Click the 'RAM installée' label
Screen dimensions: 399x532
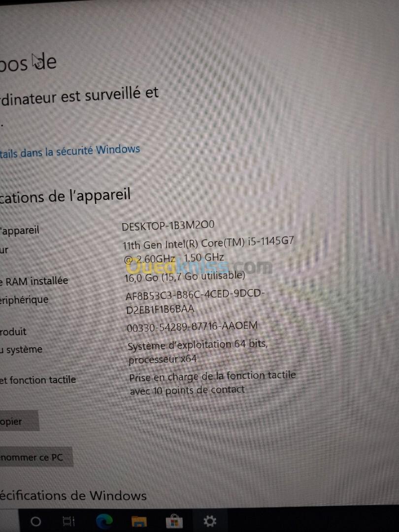pyautogui.click(x=36, y=281)
